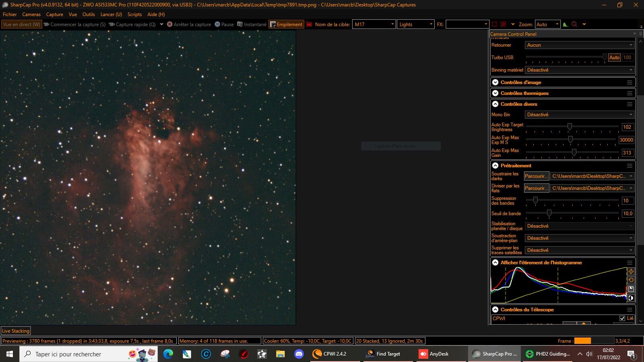The width and height of the screenshot is (644, 362).
Task: Open the Windows Start menu
Action: [10, 354]
